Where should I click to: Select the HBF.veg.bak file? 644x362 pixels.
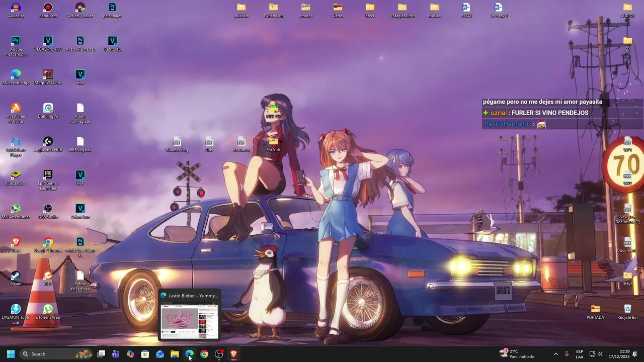coord(80,145)
